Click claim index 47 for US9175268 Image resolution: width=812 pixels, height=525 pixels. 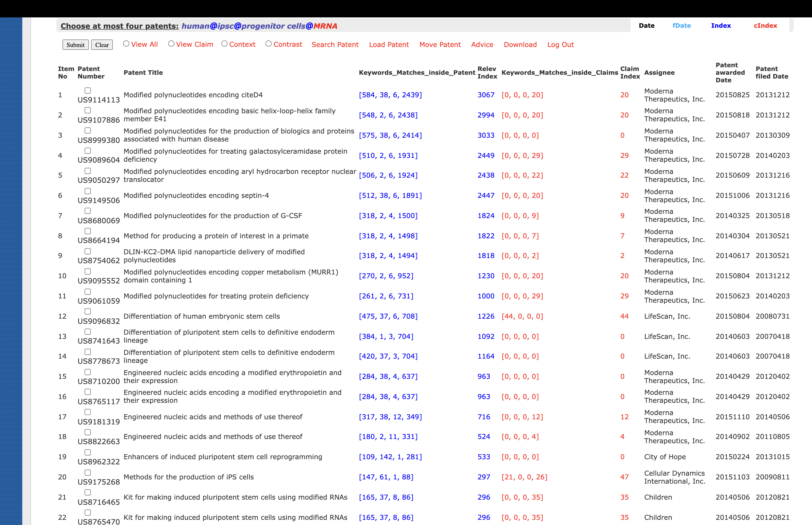pos(624,477)
